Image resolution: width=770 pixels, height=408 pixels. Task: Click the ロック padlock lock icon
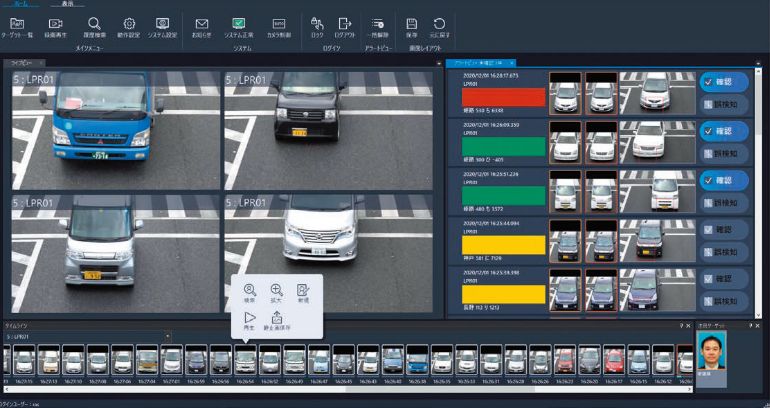pyautogui.click(x=317, y=27)
